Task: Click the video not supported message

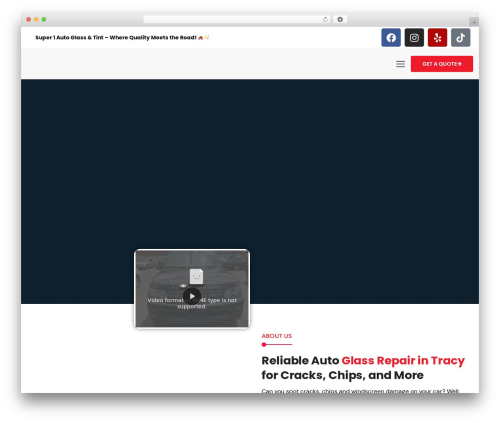Action: coord(192,303)
